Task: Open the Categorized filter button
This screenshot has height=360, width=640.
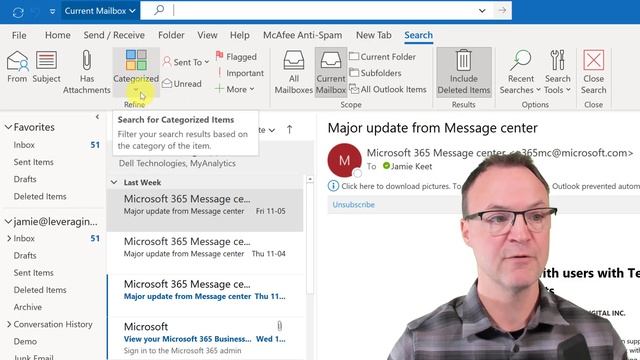Action: 136,71
